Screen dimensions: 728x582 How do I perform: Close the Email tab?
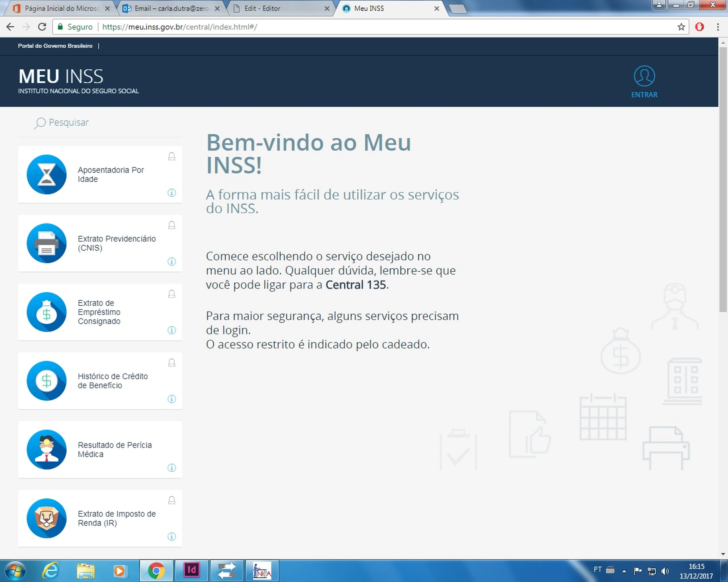pos(217,9)
